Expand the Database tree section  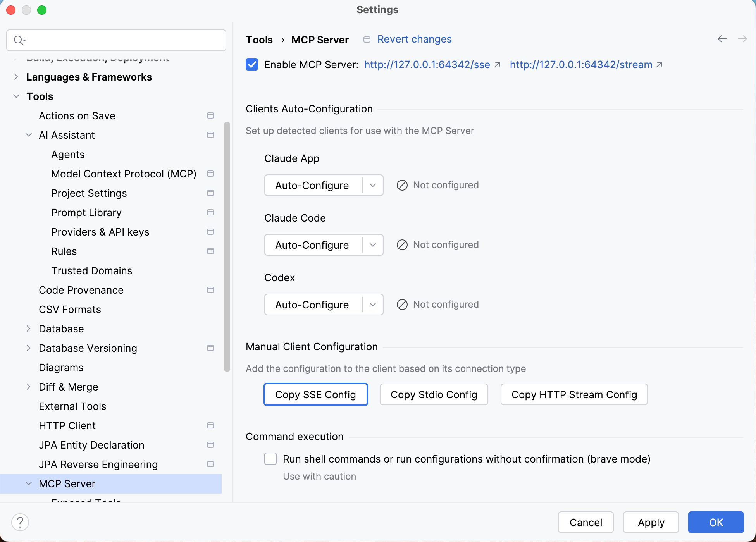pyautogui.click(x=28, y=329)
